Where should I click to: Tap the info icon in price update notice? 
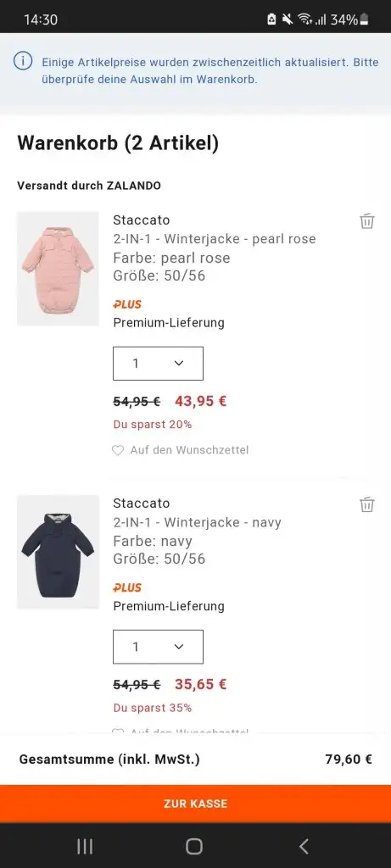point(23,61)
